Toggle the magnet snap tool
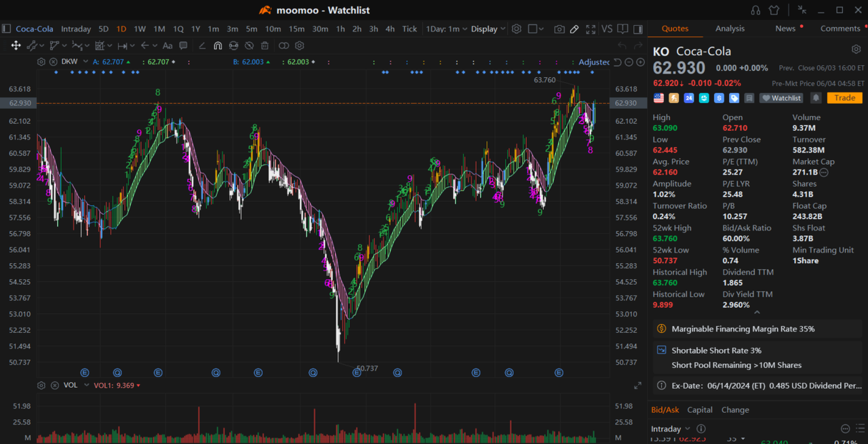The width and height of the screenshot is (868, 444). pyautogui.click(x=218, y=45)
